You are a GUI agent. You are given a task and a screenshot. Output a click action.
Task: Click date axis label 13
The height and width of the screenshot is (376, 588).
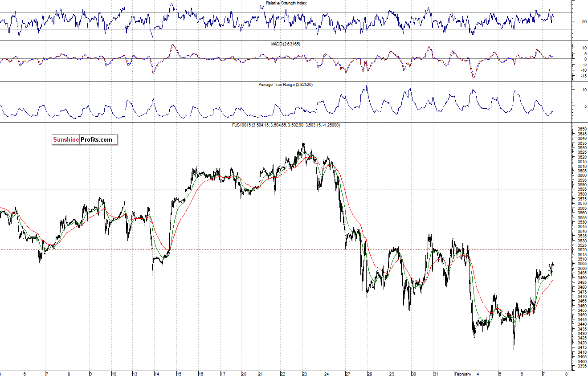pyautogui.click(x=135, y=374)
